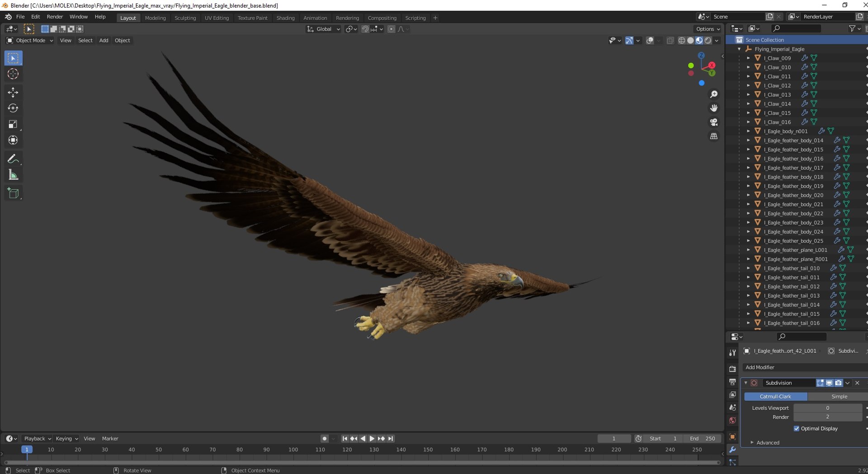
Task: Activate the Scale tool
Action: coord(13,124)
